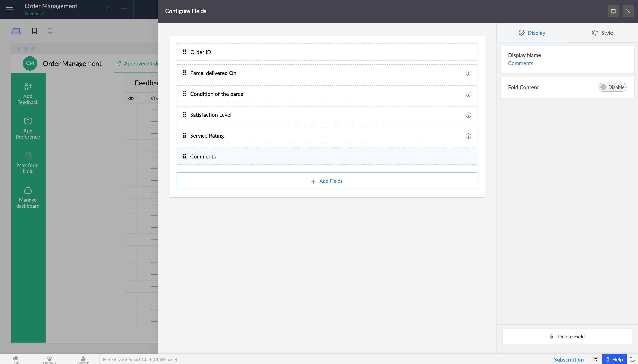Select the mobile phone preview icon
This screenshot has width=638, height=364.
[35, 31]
